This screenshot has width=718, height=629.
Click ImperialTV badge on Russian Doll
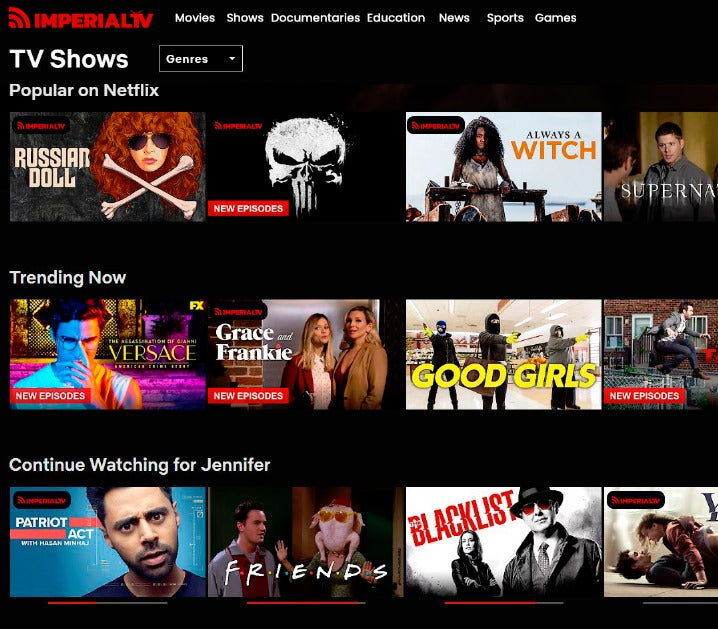click(41, 126)
